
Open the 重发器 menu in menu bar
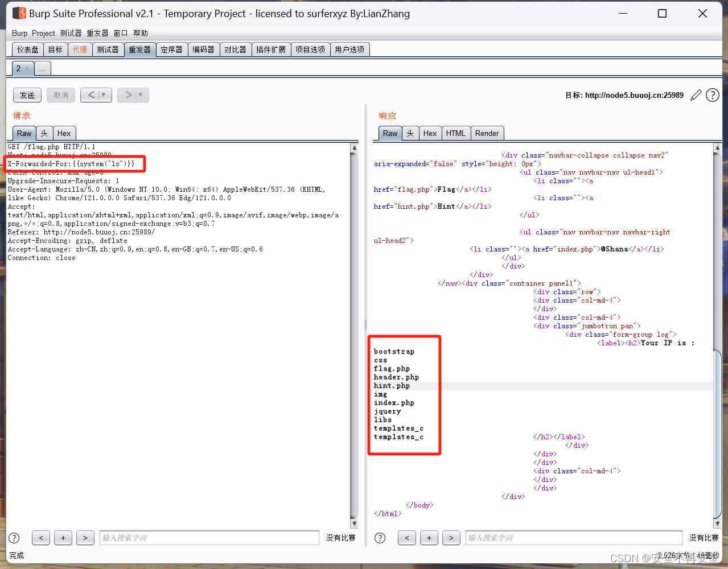[97, 33]
